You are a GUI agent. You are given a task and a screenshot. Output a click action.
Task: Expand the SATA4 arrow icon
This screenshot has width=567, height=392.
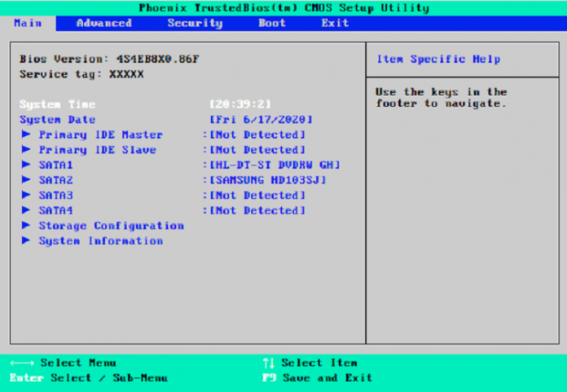coord(27,210)
